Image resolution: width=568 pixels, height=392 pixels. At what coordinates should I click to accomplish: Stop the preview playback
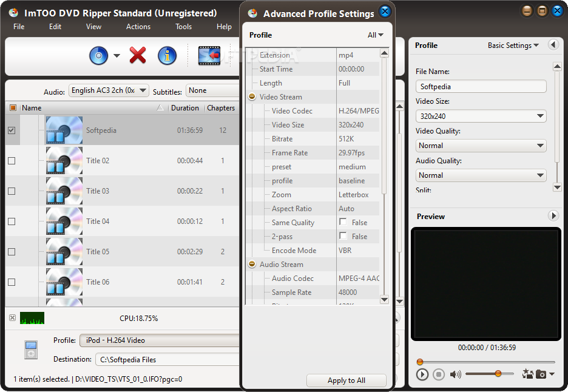point(439,374)
